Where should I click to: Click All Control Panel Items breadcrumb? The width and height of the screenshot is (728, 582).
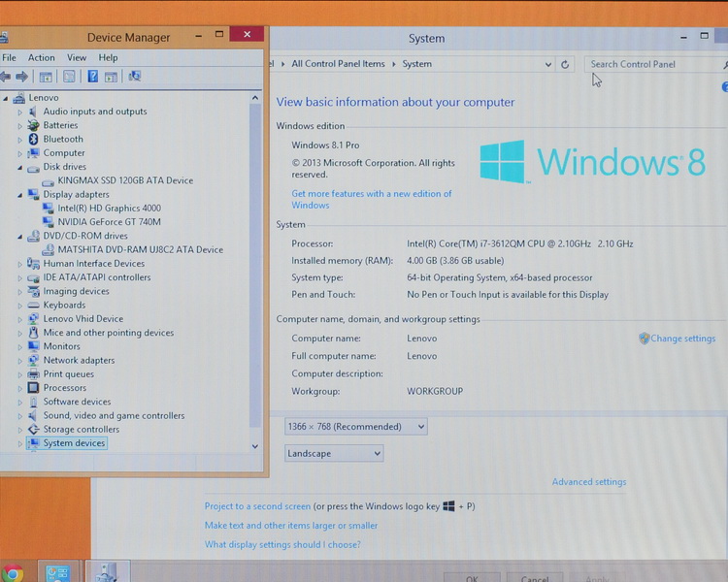(x=338, y=64)
